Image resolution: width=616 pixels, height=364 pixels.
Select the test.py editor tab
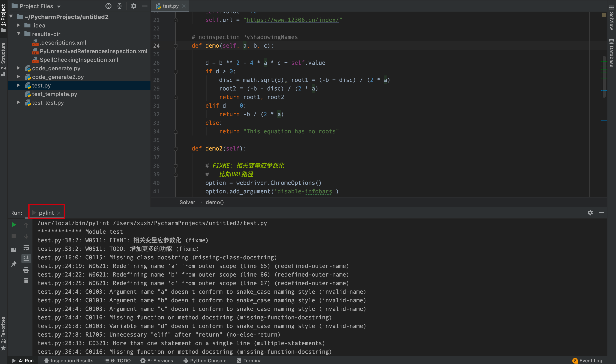click(170, 6)
